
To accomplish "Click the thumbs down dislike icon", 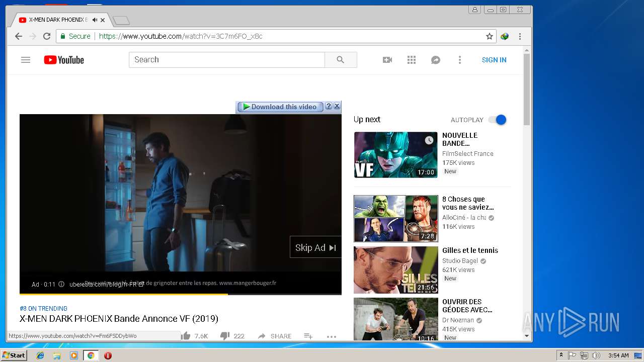I will pos(224,336).
